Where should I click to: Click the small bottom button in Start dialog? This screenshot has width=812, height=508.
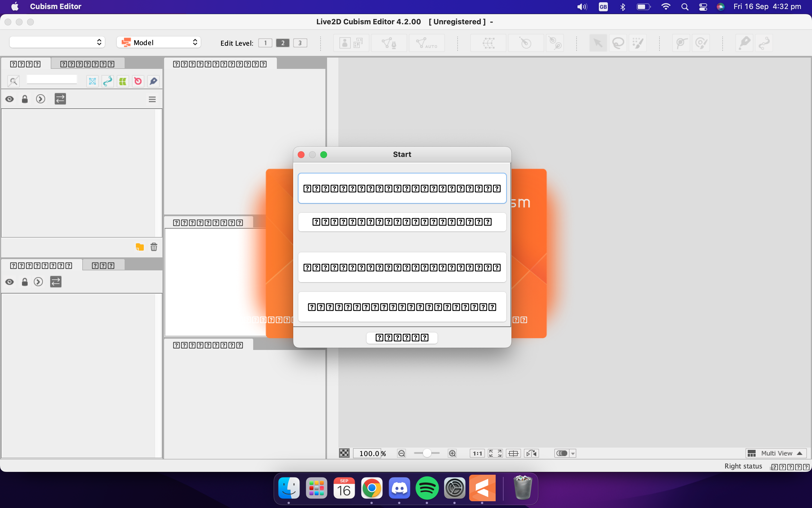coord(402,338)
